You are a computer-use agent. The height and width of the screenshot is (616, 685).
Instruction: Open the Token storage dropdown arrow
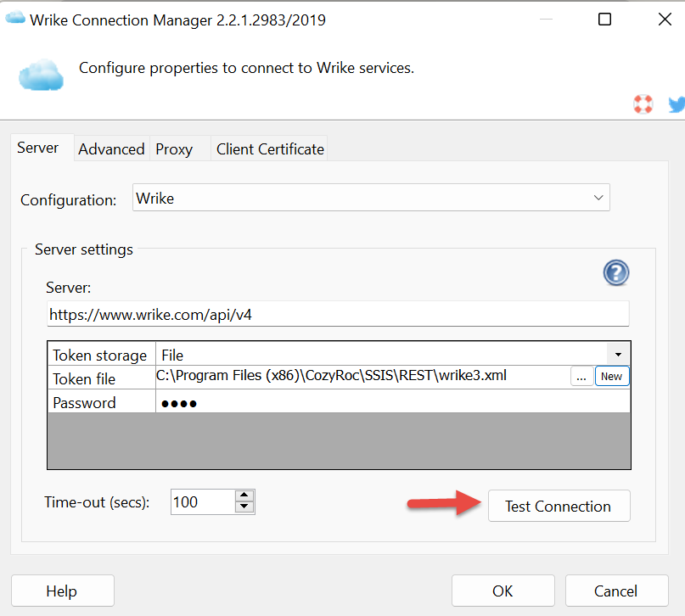[618, 355]
